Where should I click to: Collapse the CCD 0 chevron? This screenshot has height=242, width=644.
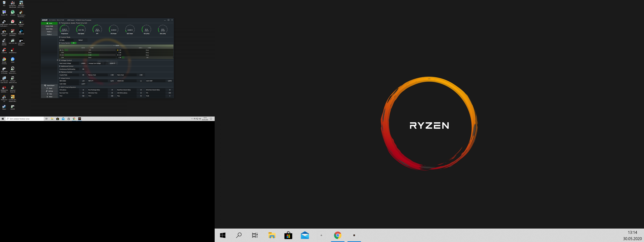(x=114, y=46)
